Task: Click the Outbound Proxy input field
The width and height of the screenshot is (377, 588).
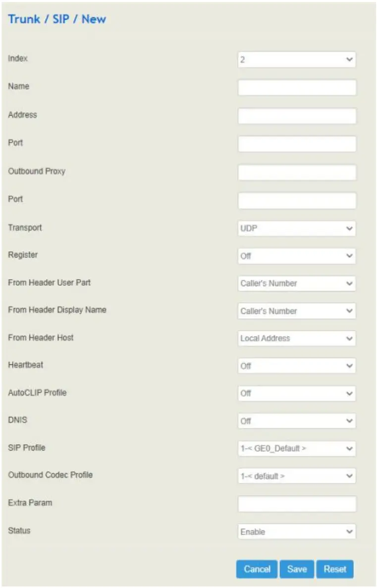Action: (x=296, y=172)
